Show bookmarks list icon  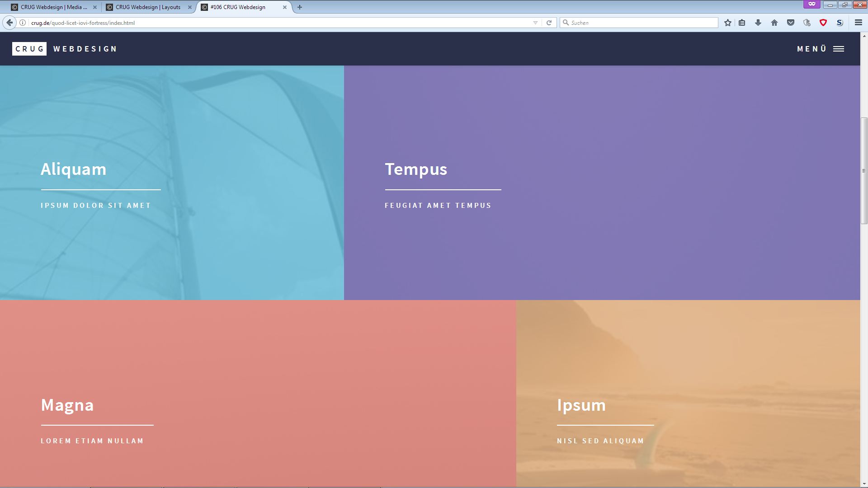pos(742,23)
